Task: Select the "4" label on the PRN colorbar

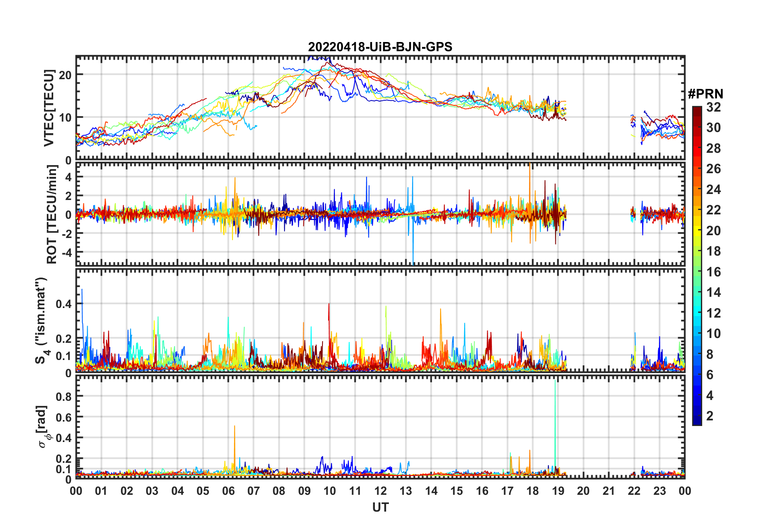Action: [710, 395]
